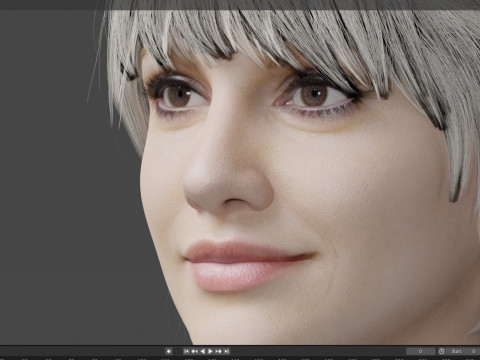Open the auto keying options dropdown
This screenshot has width=480, height=360.
tap(177, 351)
